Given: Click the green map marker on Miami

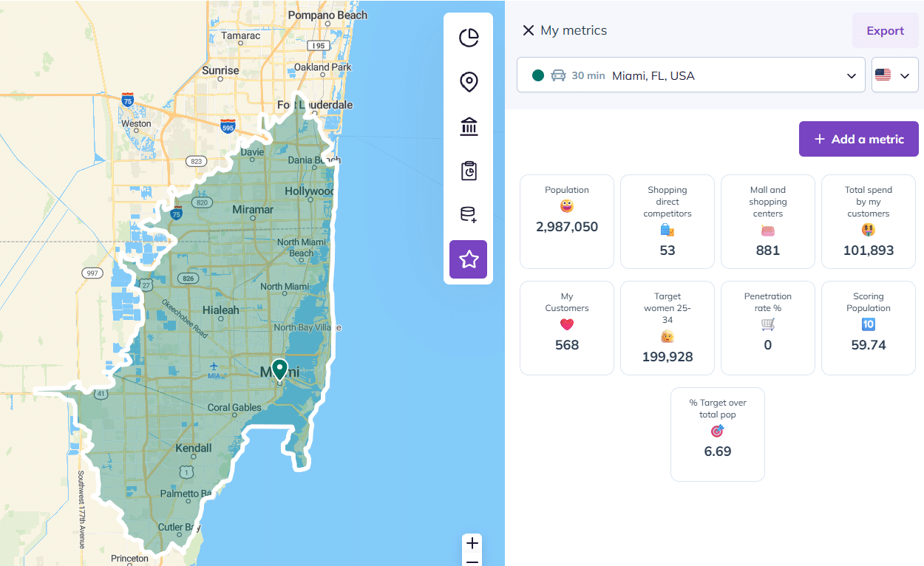Looking at the screenshot, I should [279, 369].
